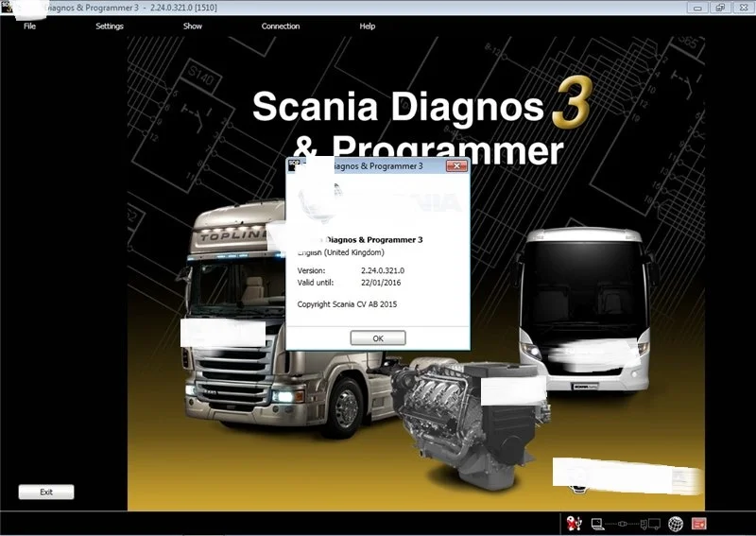Close the About dialog with X
The height and width of the screenshot is (536, 756).
(x=456, y=166)
